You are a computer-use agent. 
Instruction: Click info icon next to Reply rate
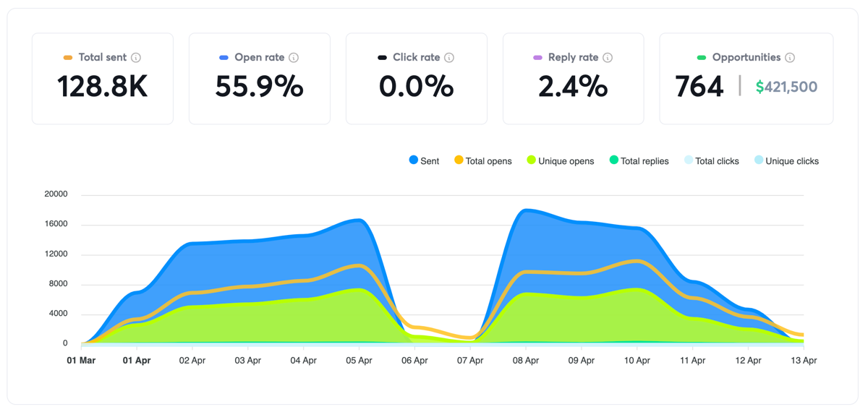coord(608,58)
